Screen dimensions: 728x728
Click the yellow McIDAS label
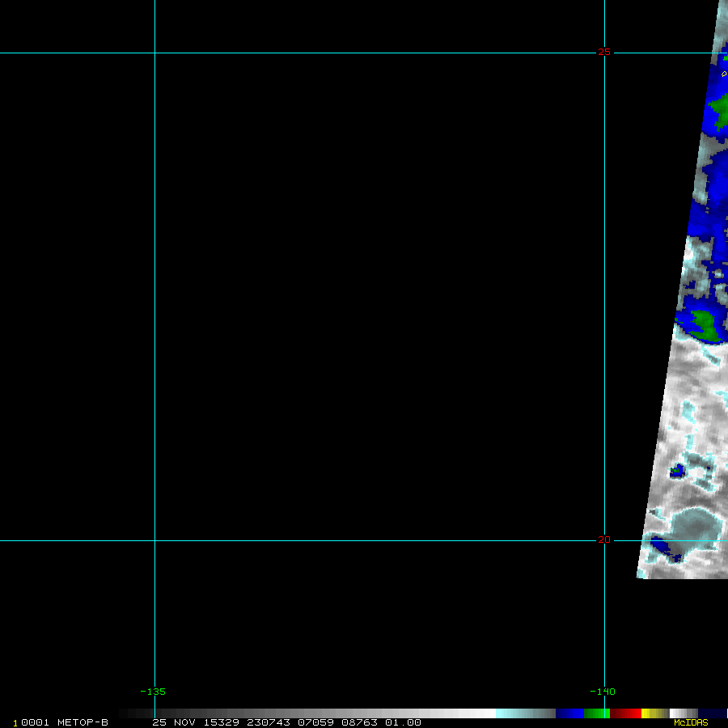(691, 722)
